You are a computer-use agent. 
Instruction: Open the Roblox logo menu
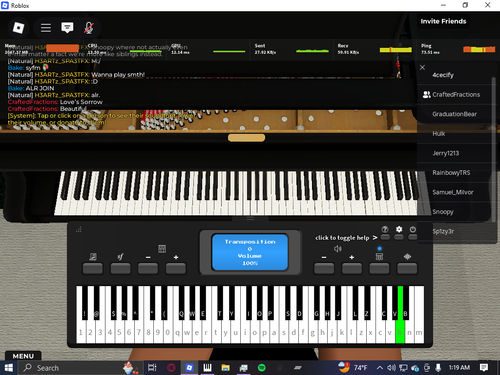[x=18, y=28]
